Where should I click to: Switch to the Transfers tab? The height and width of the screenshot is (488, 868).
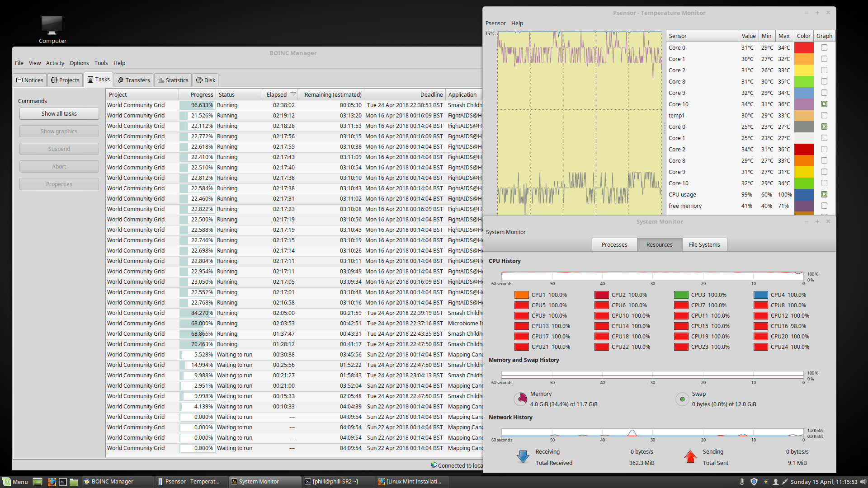tap(134, 80)
